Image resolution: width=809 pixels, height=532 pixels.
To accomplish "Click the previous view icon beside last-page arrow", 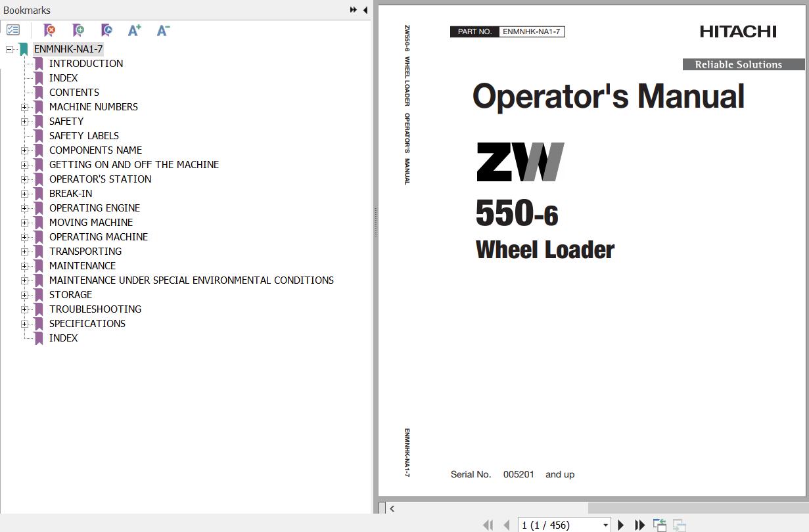I will [660, 525].
